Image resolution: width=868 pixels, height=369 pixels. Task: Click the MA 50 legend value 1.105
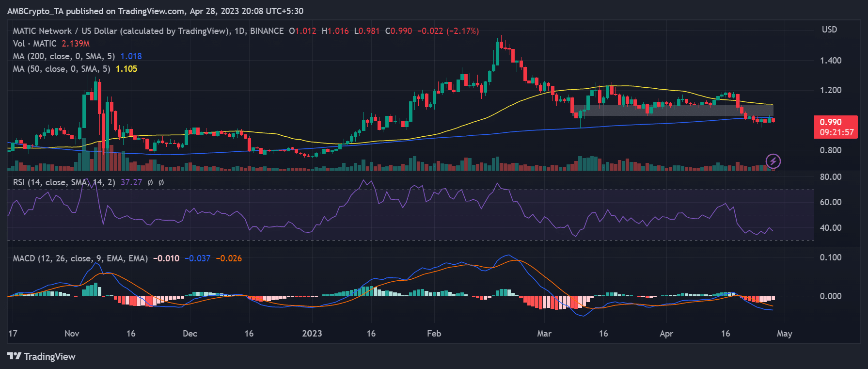(126, 69)
